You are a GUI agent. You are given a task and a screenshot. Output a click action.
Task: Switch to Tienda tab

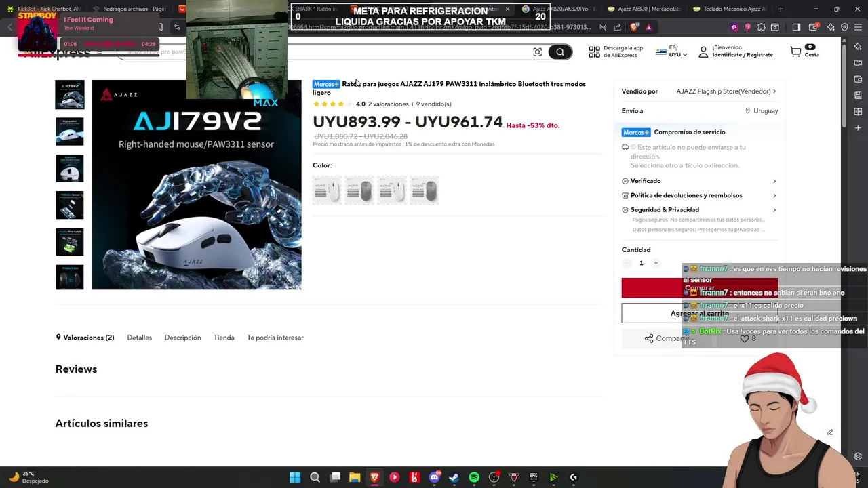[x=224, y=338]
